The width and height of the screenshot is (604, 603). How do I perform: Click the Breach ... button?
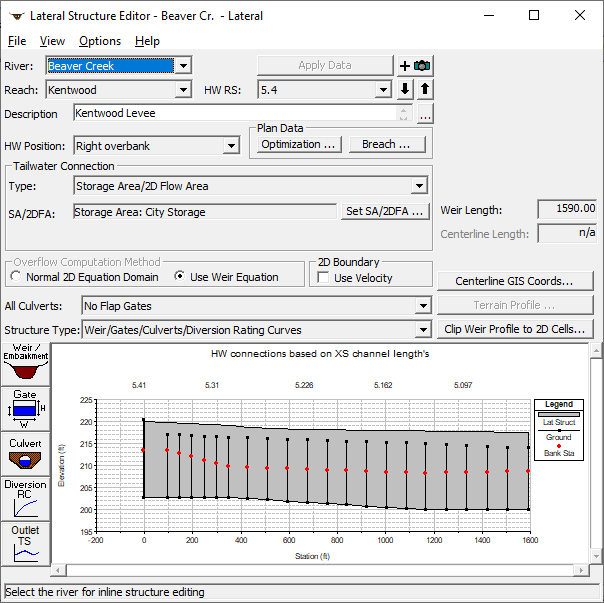(386, 144)
